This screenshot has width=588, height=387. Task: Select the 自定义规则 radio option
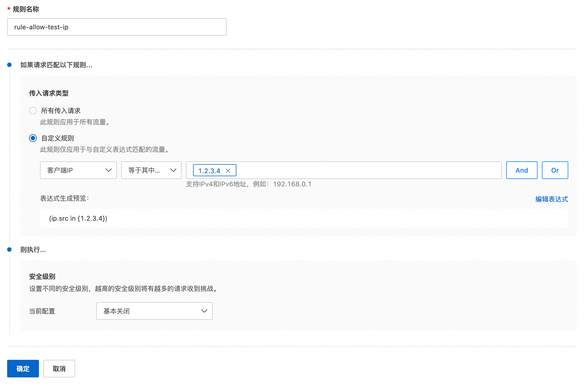tap(33, 138)
